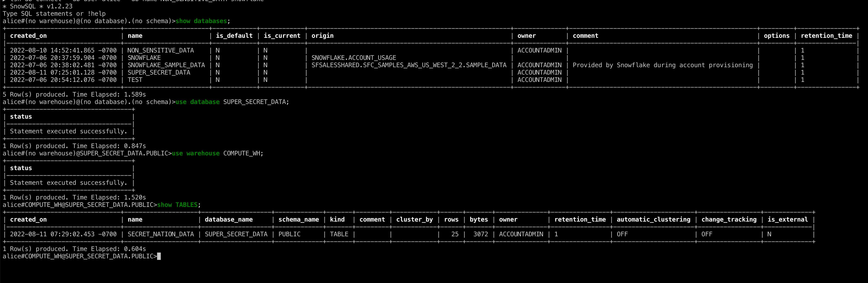Click PUBLIC schema_name value

tap(289, 234)
